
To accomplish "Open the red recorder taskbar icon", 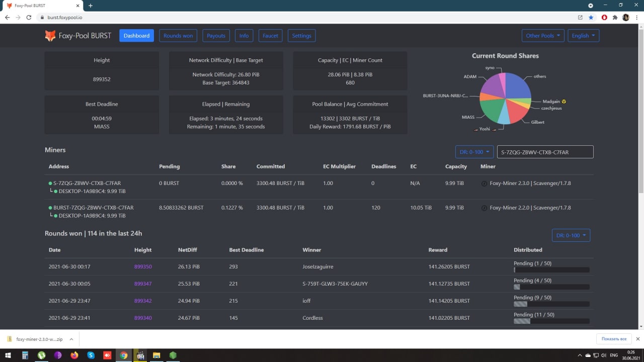I will tap(107, 355).
